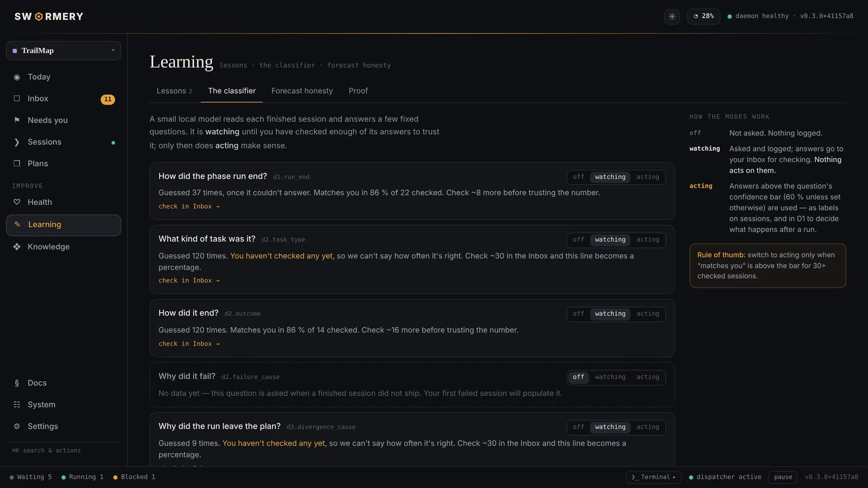Set 'How did the phase run end?' to acting
Screen dimensions: 868x488
[648, 177]
